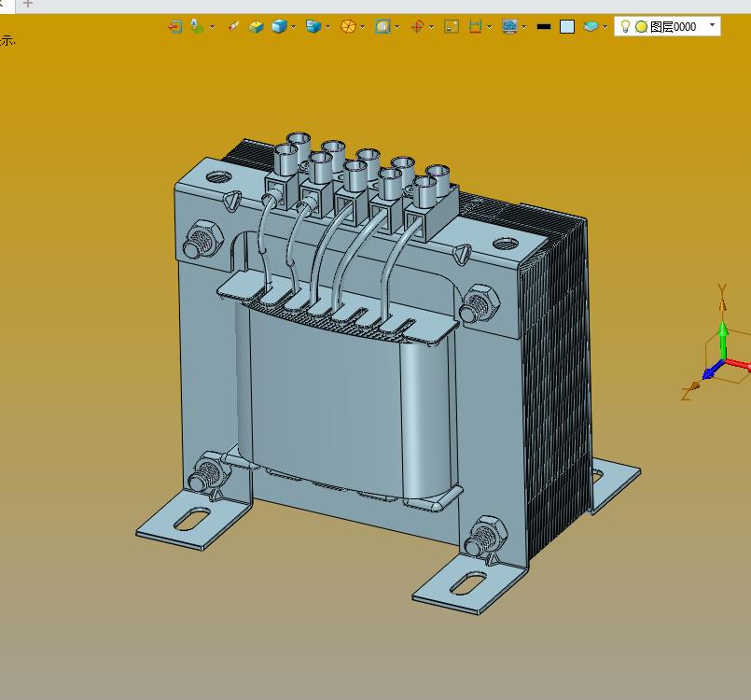Click the monitor display icon

pos(510,26)
